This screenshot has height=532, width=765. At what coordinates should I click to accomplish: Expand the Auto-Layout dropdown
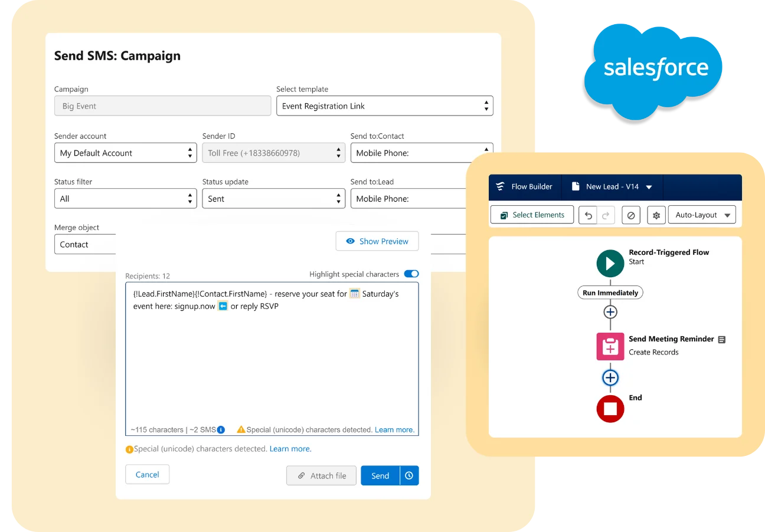(702, 215)
